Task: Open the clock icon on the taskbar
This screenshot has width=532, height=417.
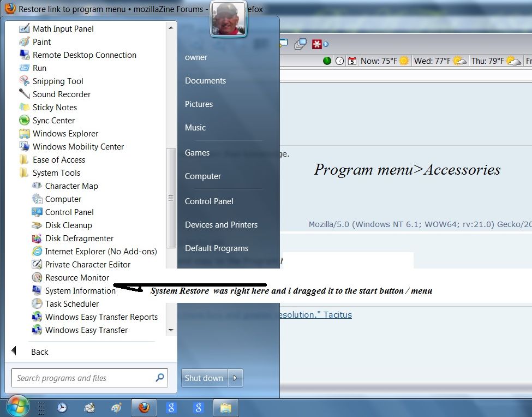Action: click(62, 408)
